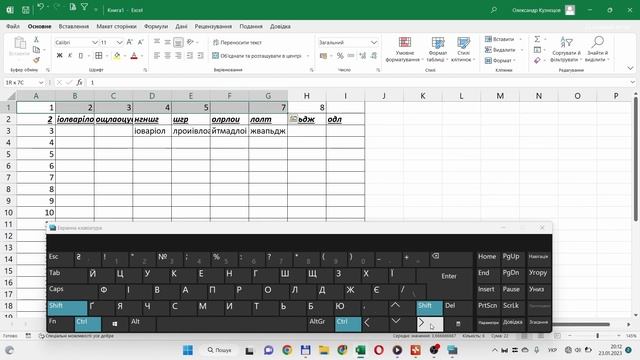The image size is (640, 360).
Task: Click the Decrease Indent icon
Action: click(x=190, y=56)
